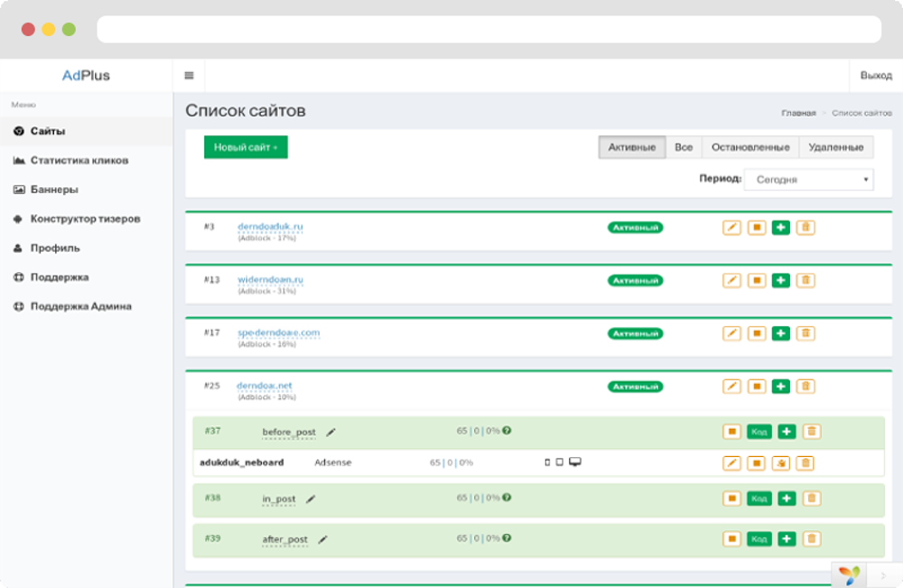Expand the widerndoan.ru site entry

point(270,280)
